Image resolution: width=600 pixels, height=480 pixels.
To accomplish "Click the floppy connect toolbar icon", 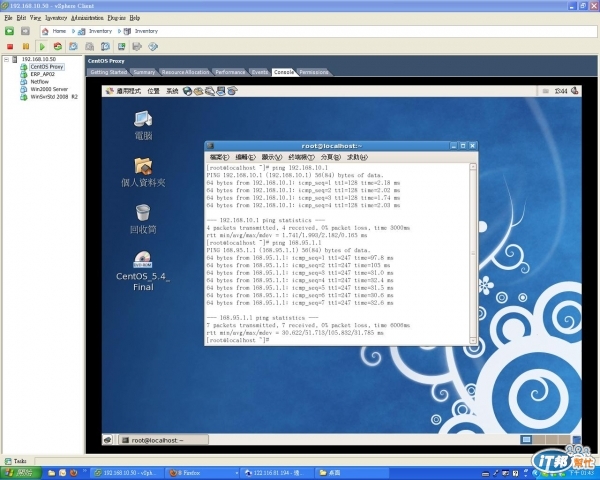I will coord(137,47).
